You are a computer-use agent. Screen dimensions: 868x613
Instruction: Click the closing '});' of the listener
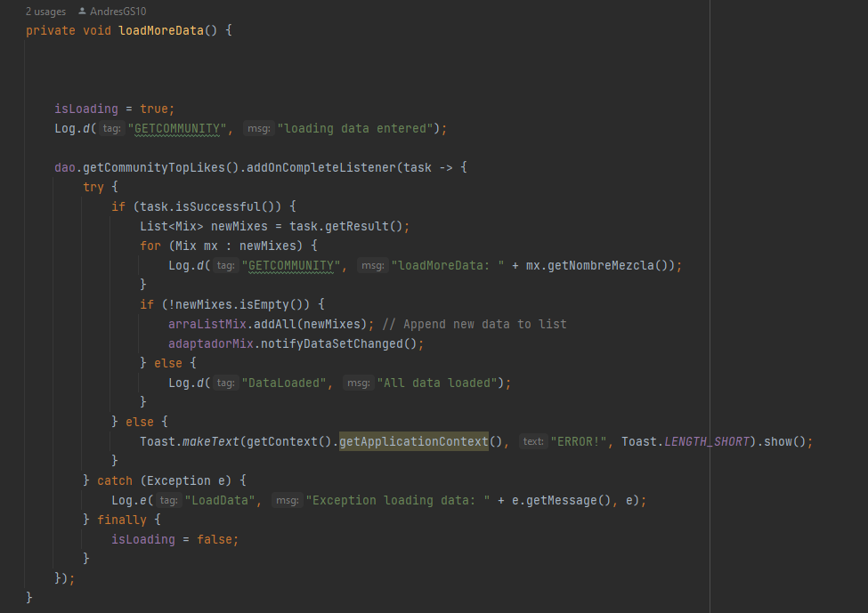coord(64,578)
